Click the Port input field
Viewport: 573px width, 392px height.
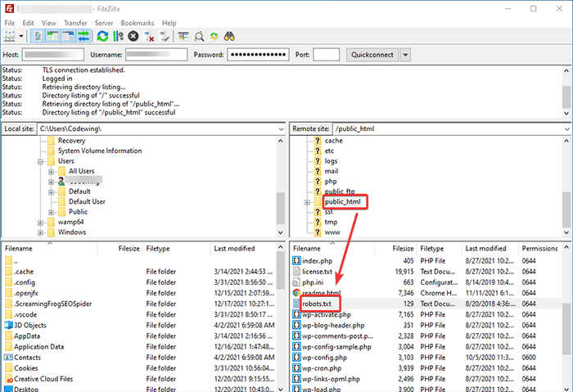[326, 55]
